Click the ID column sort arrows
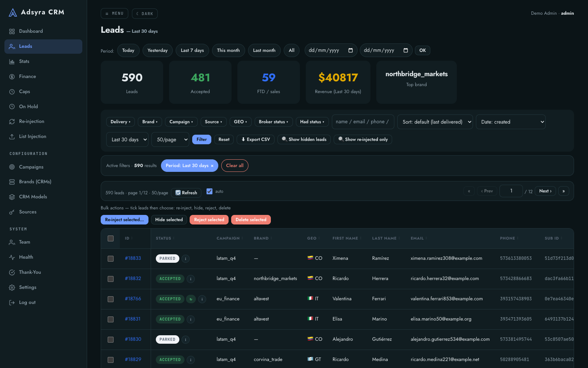This screenshot has height=368, width=588. [132, 238]
